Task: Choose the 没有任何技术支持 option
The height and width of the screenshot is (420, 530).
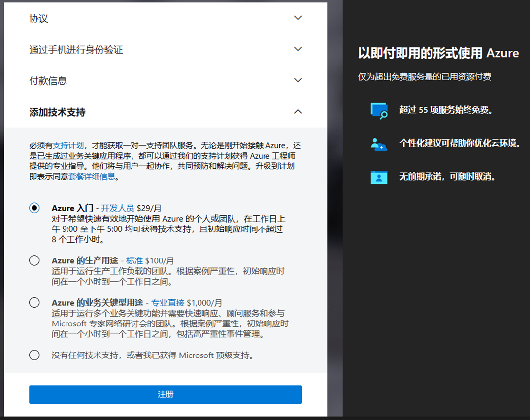Action: 34,355
